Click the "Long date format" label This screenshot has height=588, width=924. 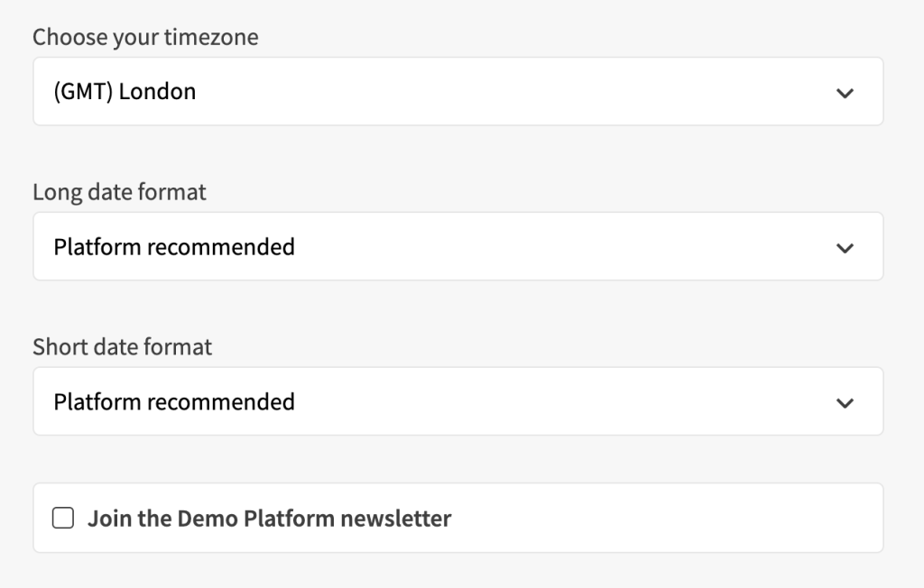coord(119,192)
